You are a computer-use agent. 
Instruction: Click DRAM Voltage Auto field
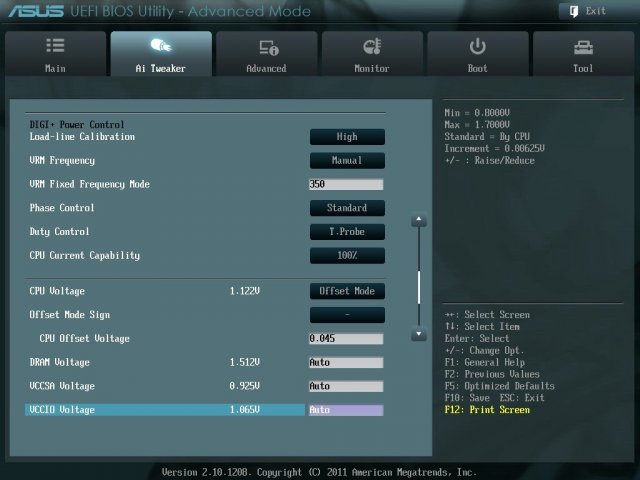(346, 362)
